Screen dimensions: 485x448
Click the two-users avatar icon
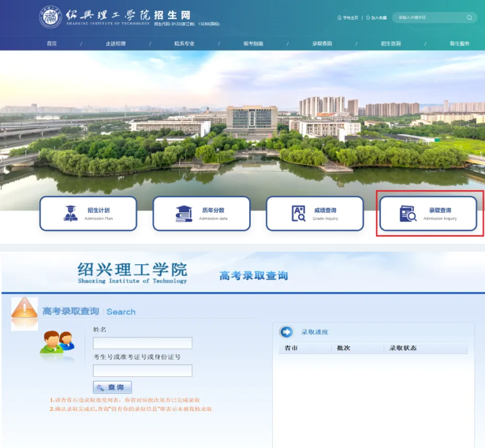(58, 342)
